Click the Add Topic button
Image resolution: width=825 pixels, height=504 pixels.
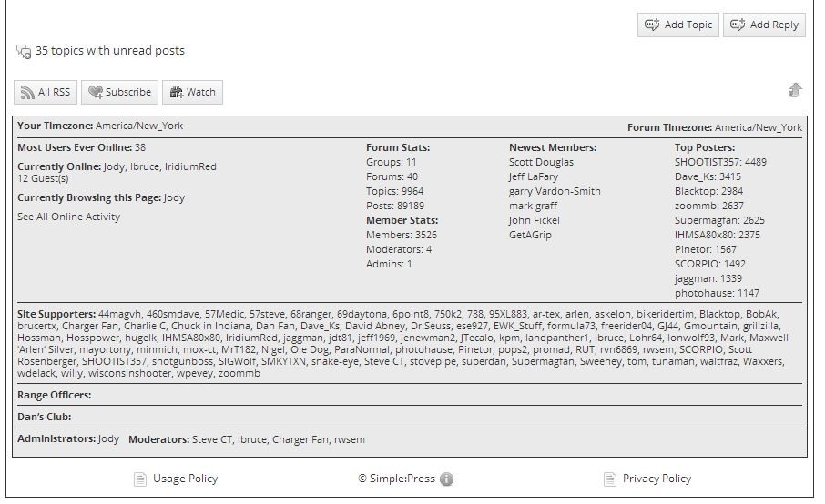678,25
